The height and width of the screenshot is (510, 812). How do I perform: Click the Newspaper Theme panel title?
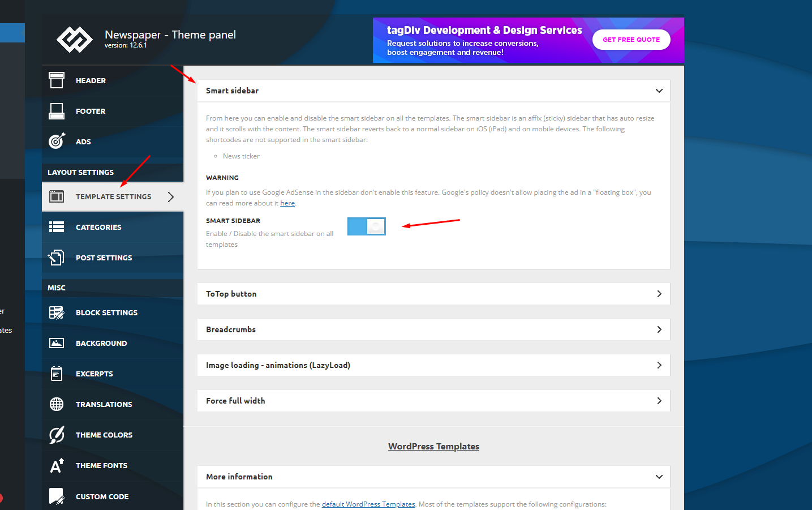tap(170, 35)
